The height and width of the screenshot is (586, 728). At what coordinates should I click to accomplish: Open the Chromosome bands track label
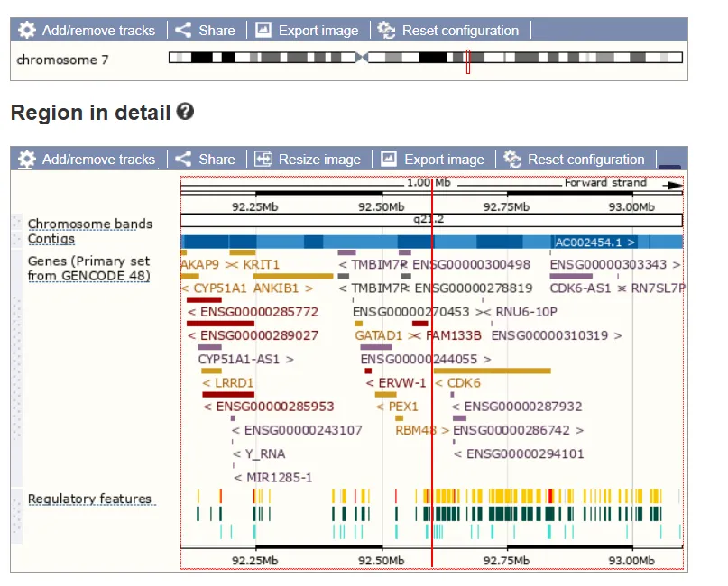point(90,224)
